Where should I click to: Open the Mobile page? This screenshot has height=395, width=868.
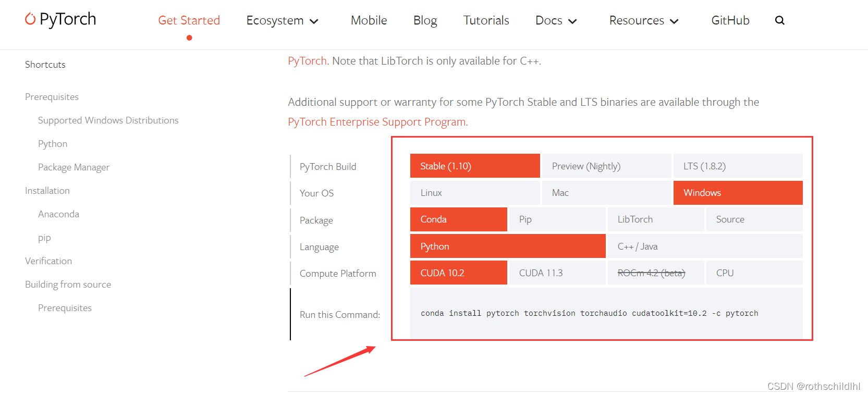369,20
